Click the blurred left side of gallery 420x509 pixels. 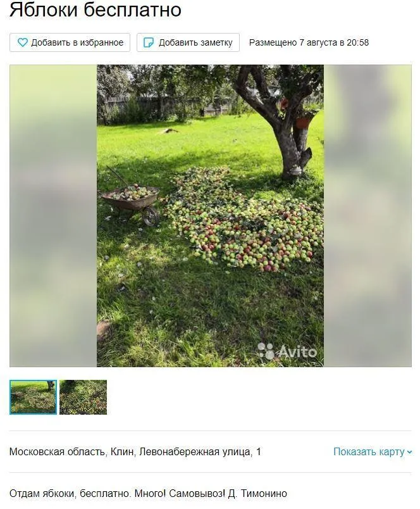(x=53, y=215)
